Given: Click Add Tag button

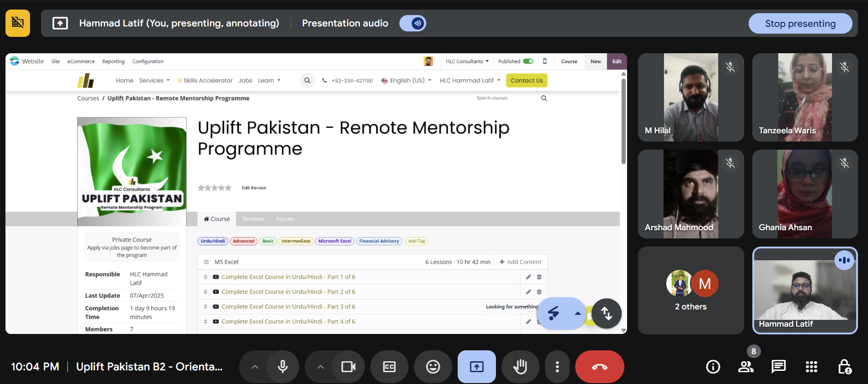Looking at the screenshot, I should coord(416,241).
